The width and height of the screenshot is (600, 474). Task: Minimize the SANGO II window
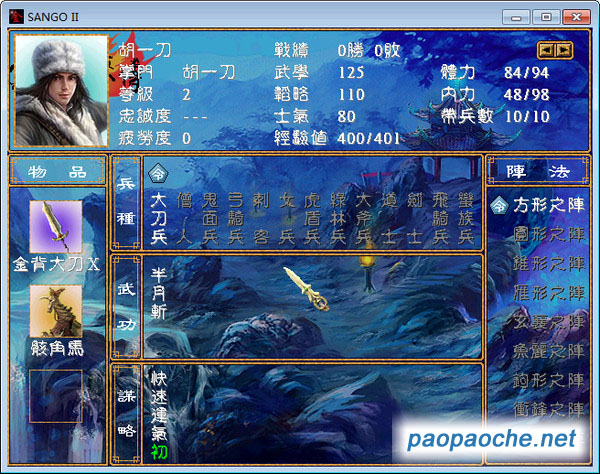516,17
